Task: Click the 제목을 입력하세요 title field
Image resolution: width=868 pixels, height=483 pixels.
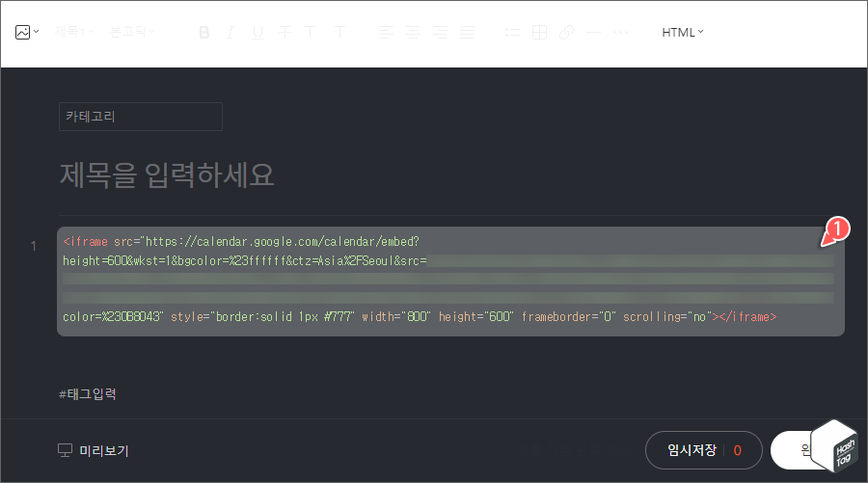Action: pos(167,175)
